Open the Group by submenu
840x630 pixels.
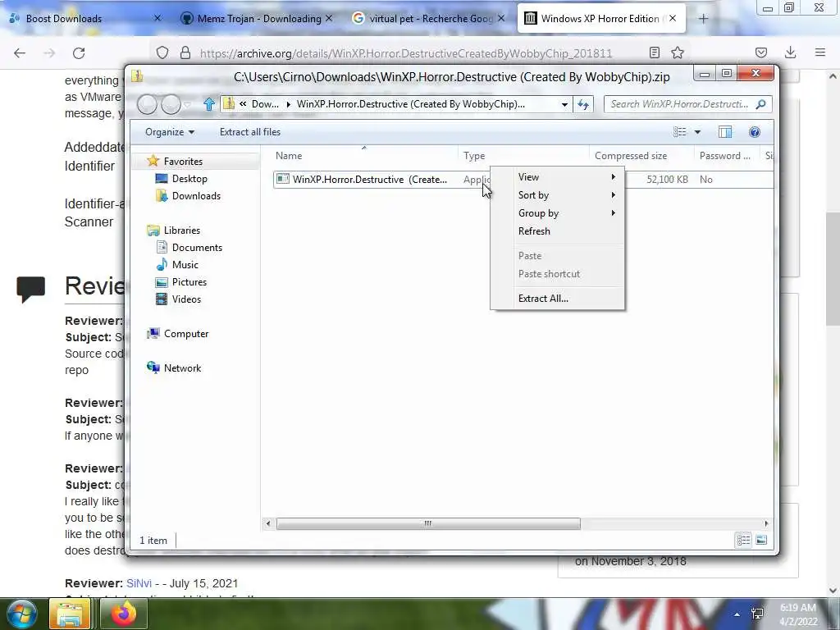(x=557, y=213)
